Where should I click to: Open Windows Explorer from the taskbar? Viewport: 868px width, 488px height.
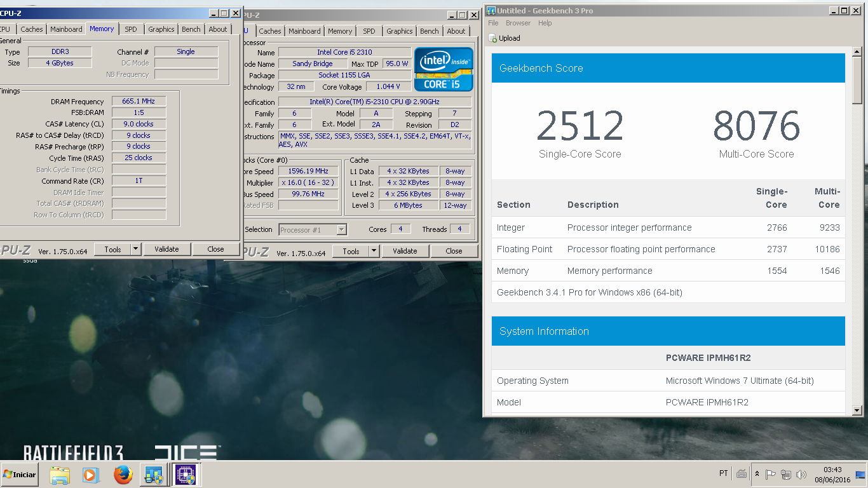tap(60, 475)
